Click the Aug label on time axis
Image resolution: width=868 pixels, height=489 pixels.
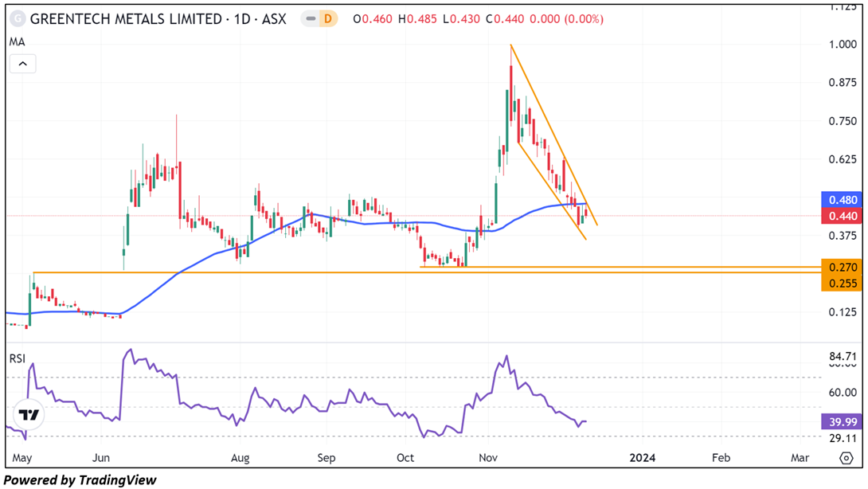(240, 458)
